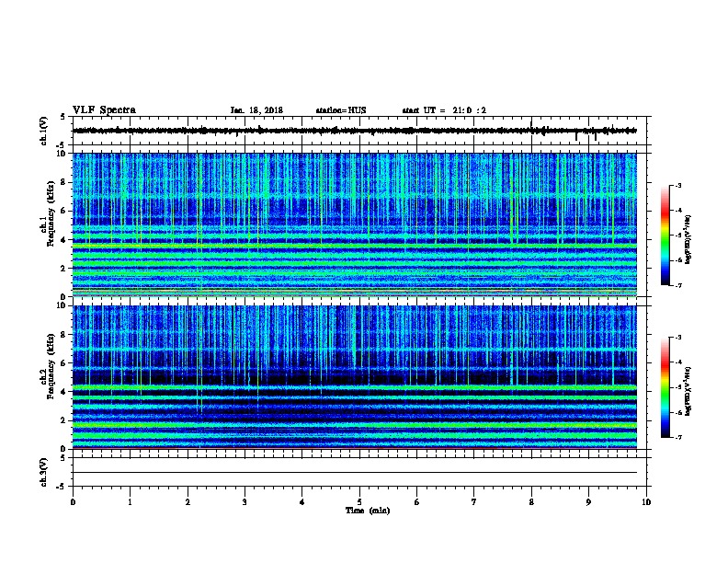Click the ch.2 spectrogram panel

pos(354,377)
